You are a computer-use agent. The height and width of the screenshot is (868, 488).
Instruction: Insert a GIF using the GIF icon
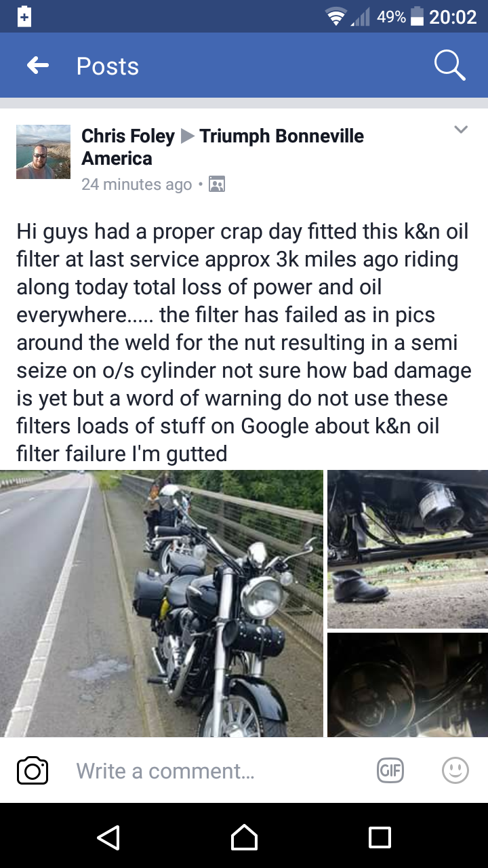click(390, 770)
